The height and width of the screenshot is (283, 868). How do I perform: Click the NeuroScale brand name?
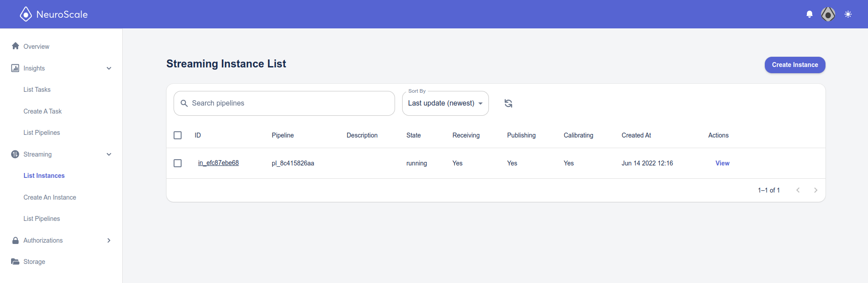(62, 14)
